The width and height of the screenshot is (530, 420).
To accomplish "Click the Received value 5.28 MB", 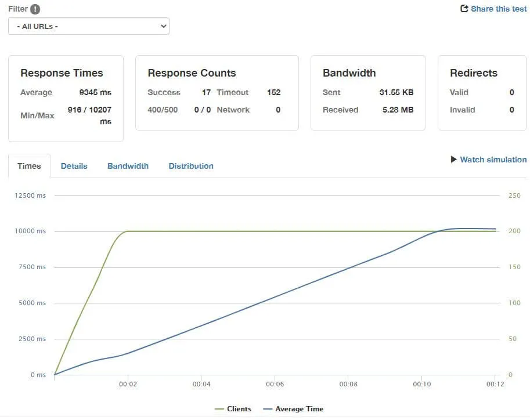I will tap(398, 110).
